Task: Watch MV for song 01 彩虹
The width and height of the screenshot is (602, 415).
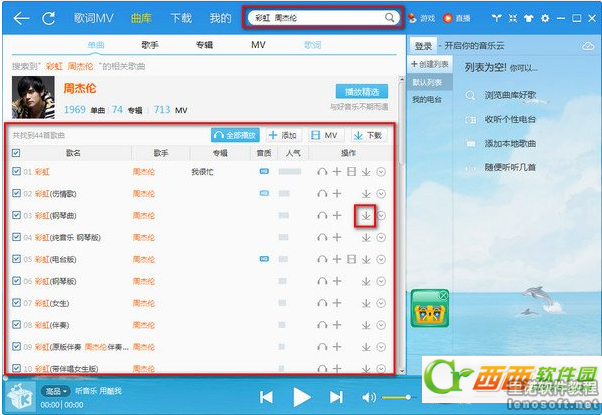Action: [351, 172]
